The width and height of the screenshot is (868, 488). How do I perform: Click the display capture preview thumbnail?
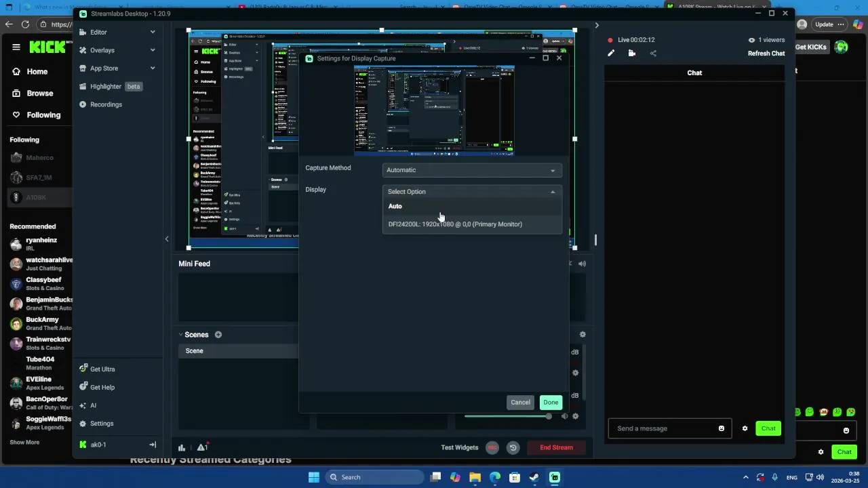[x=434, y=110]
